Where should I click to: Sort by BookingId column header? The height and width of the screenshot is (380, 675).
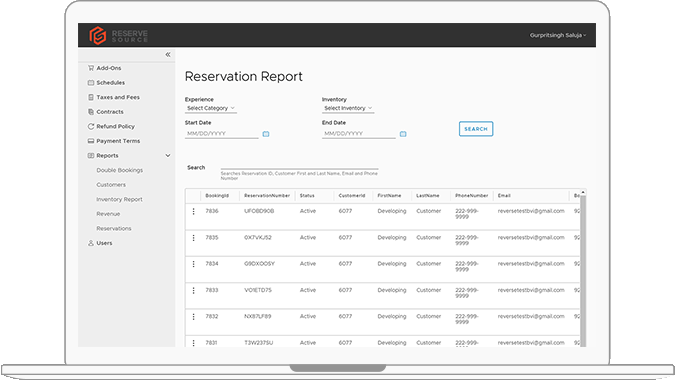tap(217, 196)
